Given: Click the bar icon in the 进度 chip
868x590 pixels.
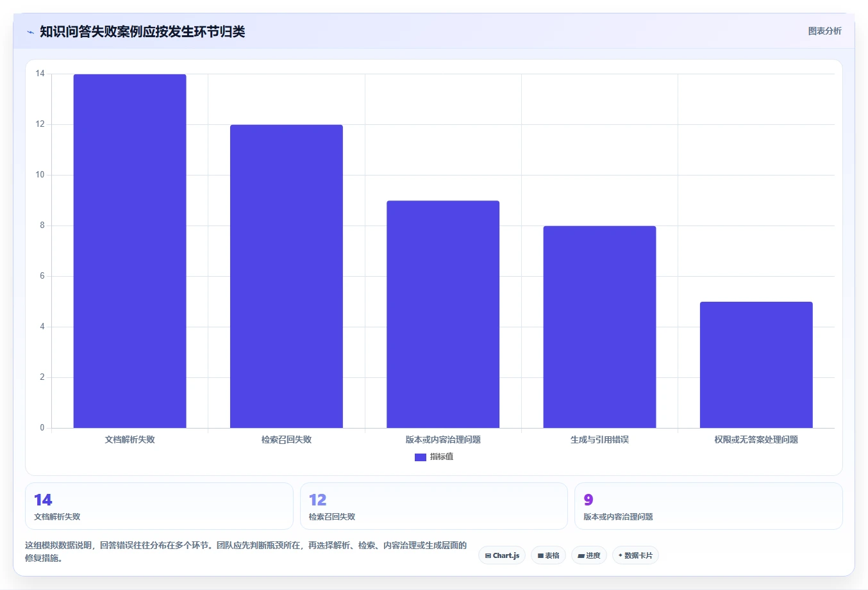Looking at the screenshot, I should (x=581, y=556).
